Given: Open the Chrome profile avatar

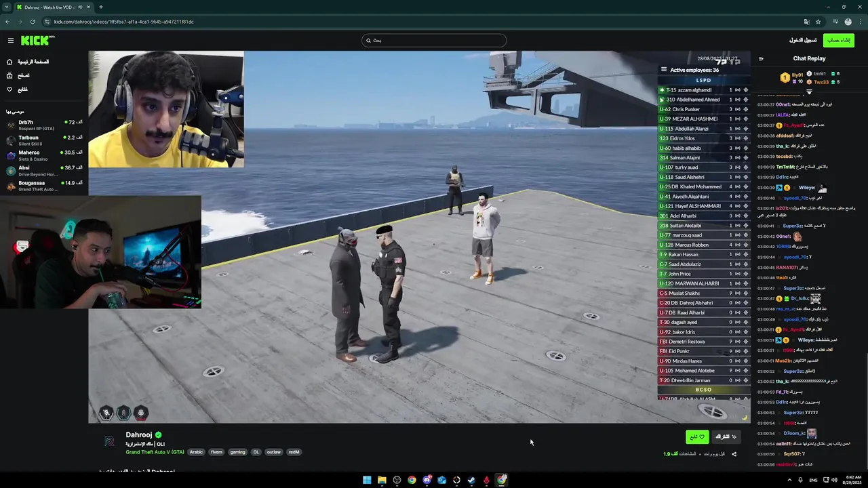Looking at the screenshot, I should [x=848, y=22].
